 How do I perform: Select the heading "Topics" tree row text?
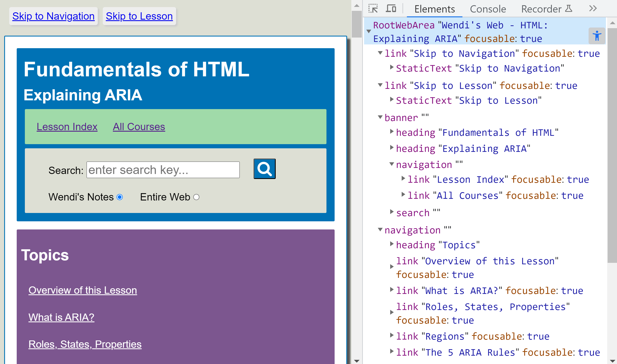click(438, 245)
